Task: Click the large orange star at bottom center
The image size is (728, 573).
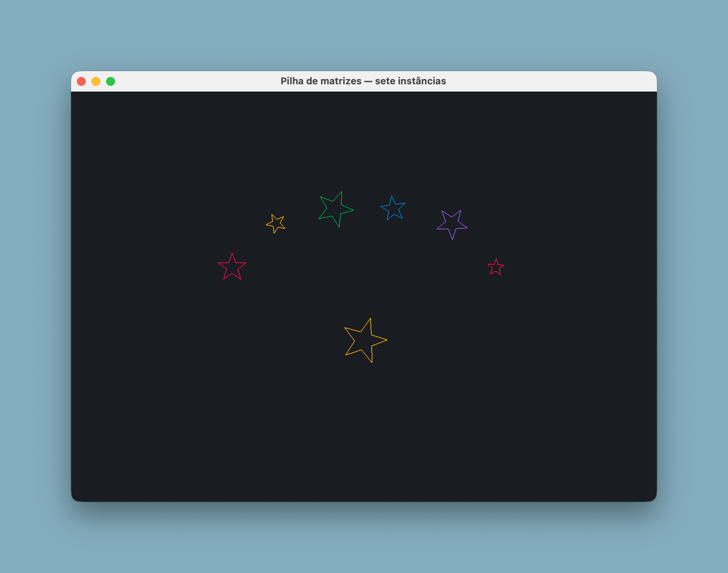Action: [x=365, y=340]
